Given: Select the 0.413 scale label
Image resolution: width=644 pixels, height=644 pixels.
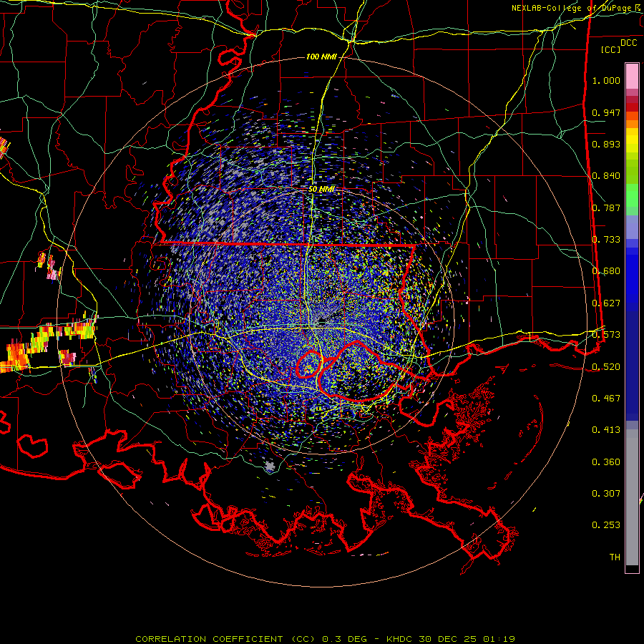Looking at the screenshot, I should pos(606,430).
